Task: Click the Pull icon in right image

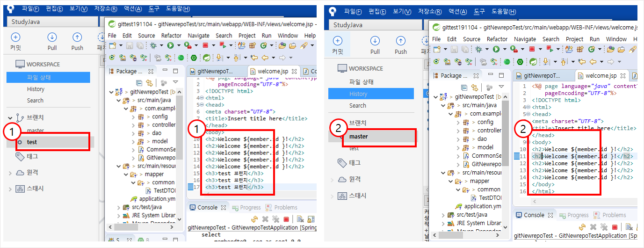Action: (375, 41)
